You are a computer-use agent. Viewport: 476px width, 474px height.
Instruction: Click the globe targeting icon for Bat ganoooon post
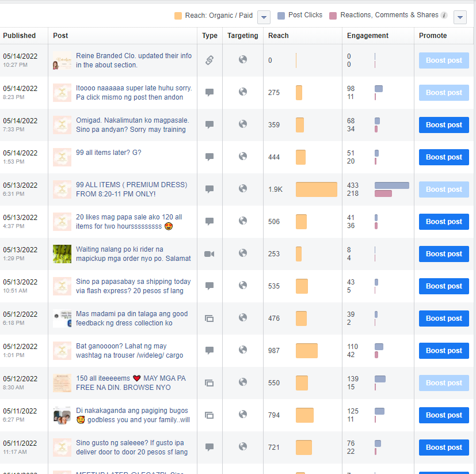(x=243, y=350)
